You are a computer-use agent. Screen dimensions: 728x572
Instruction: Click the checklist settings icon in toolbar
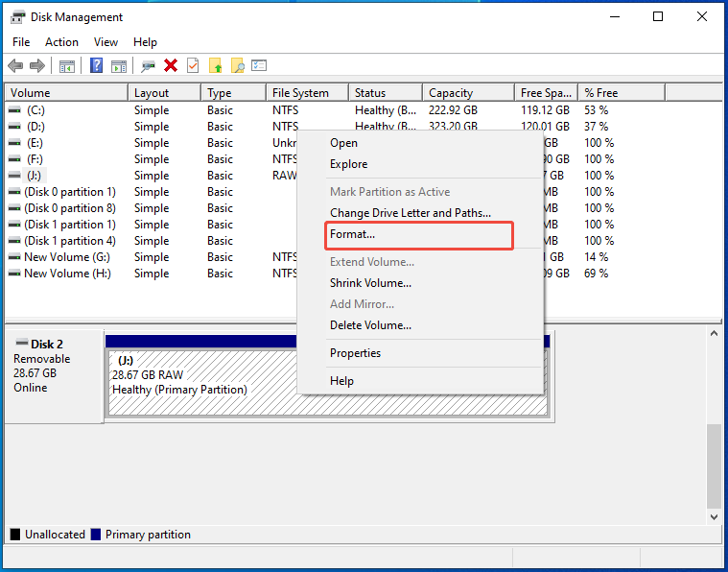[259, 65]
